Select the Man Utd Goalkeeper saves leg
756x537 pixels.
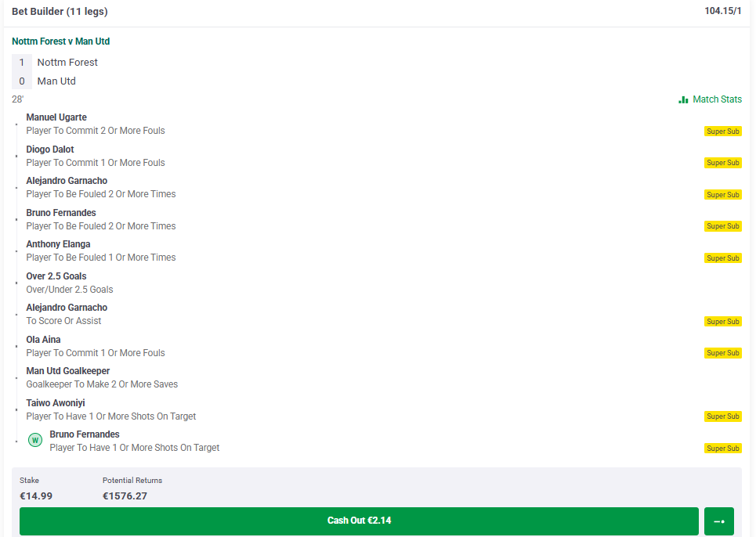pyautogui.click(x=102, y=377)
